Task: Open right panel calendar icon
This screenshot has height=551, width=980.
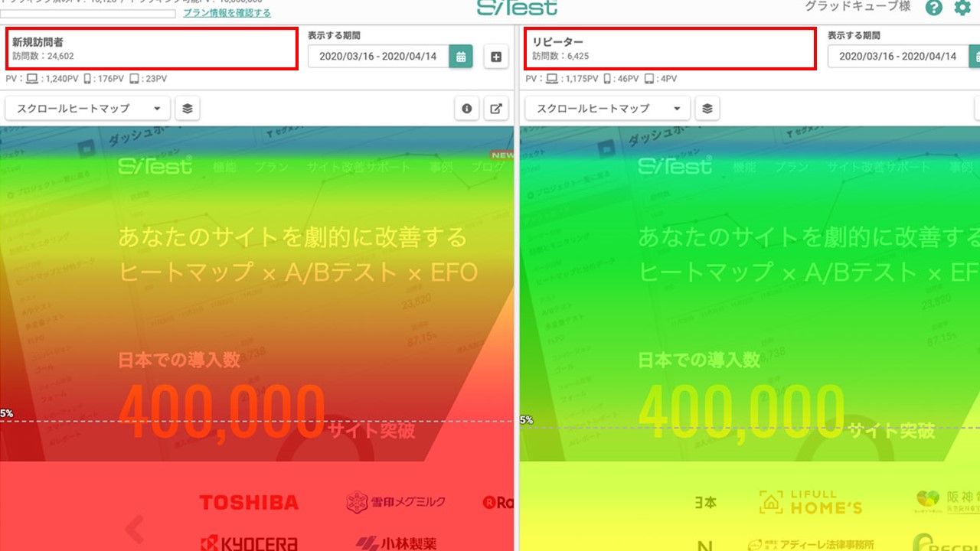Action: pyautogui.click(x=975, y=57)
